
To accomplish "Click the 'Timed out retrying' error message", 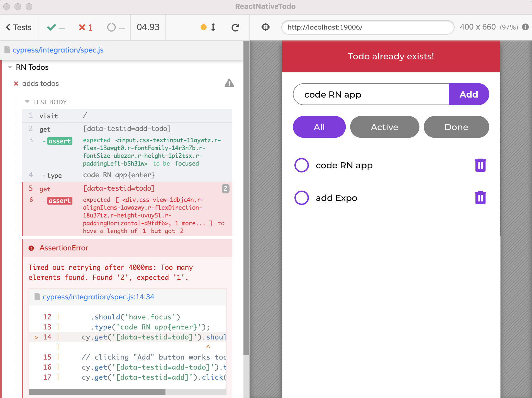I will tap(111, 272).
